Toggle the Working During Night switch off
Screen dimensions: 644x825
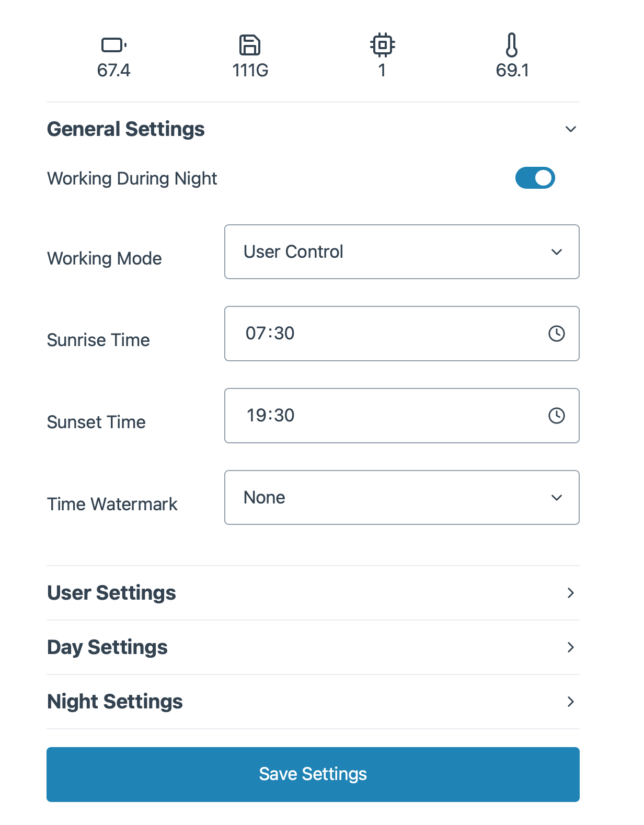[535, 178]
